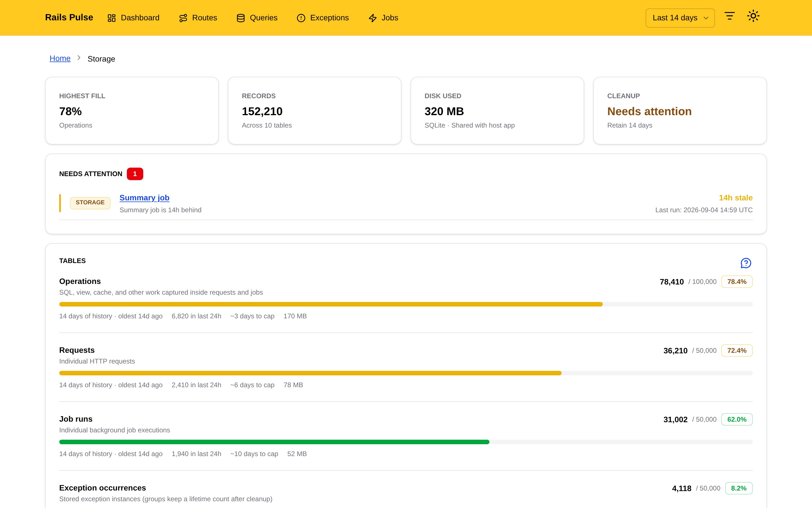Click the Storage breadcrumb text
Viewport: 812px width, 508px height.
tap(101, 59)
